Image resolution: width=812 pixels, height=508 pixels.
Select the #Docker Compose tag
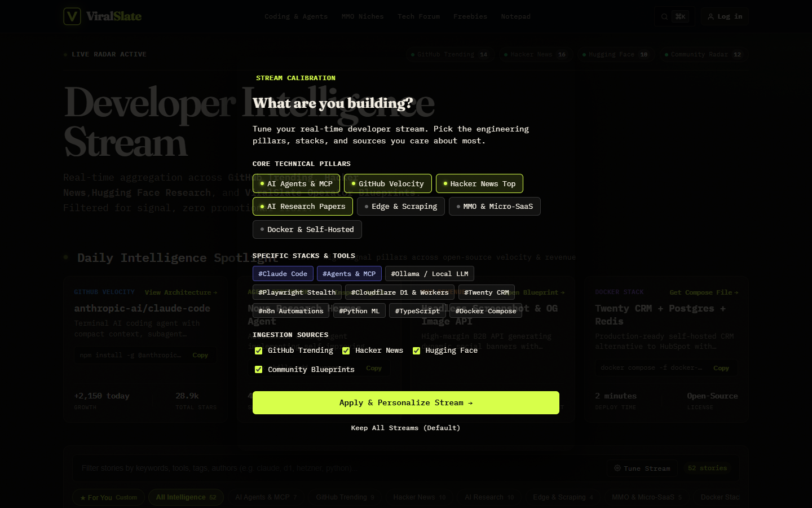pyautogui.click(x=486, y=311)
